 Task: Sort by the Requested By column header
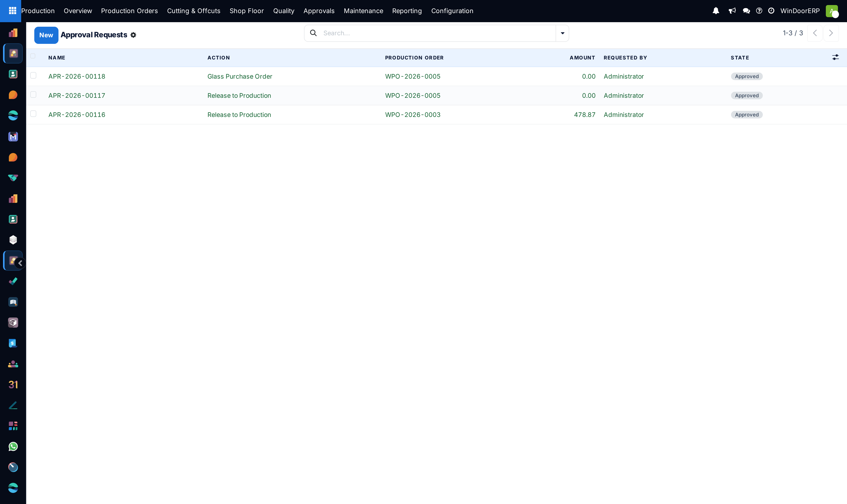(625, 58)
